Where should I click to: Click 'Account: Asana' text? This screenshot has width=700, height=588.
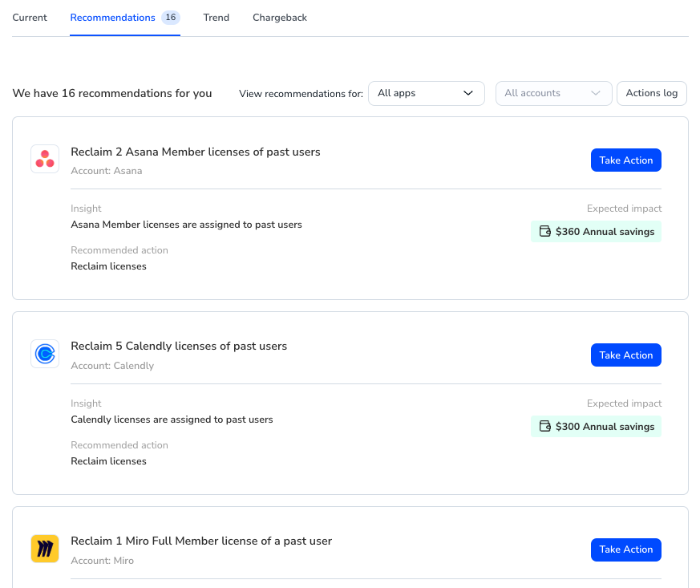(x=107, y=171)
